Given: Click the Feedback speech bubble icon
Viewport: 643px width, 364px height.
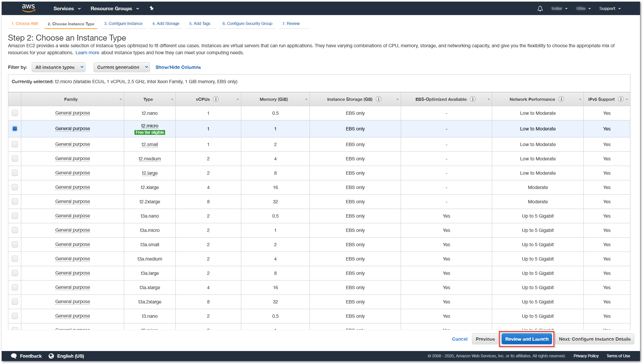Looking at the screenshot, I should (14, 356).
